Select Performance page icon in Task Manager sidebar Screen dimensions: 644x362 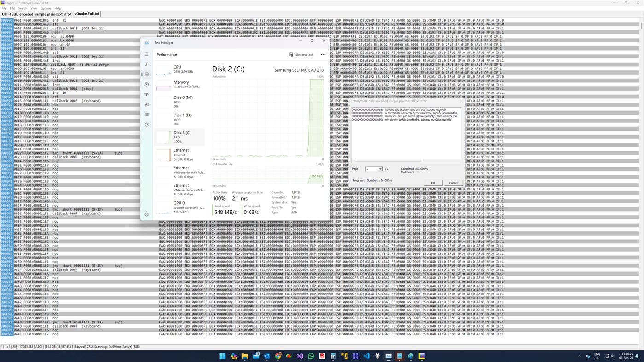pos(146,75)
